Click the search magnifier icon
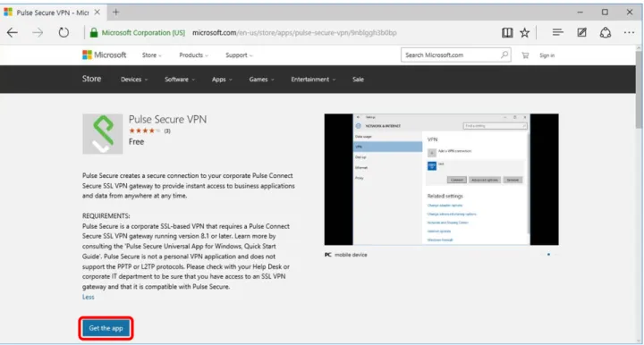 [504, 55]
